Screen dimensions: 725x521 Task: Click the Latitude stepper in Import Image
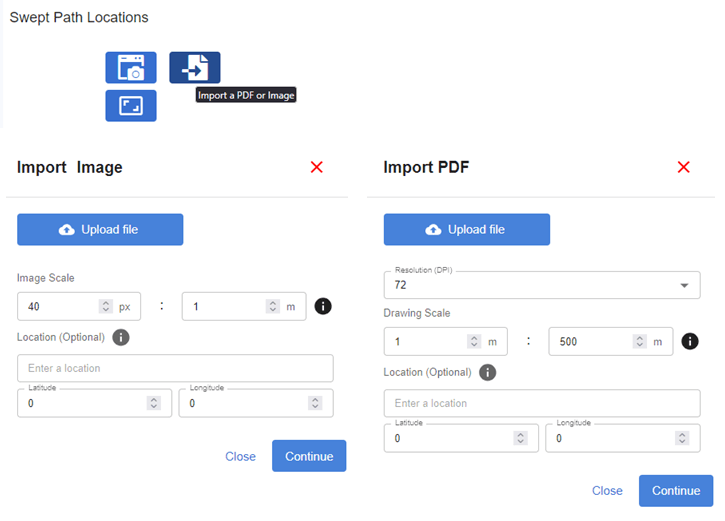[x=154, y=403]
